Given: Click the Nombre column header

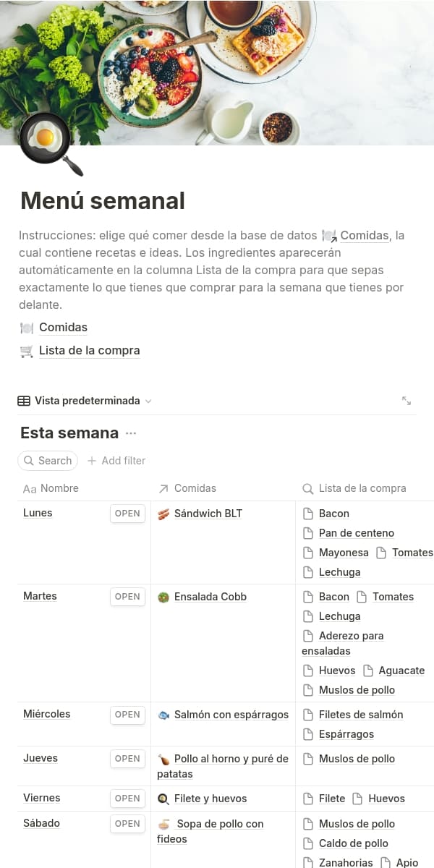Looking at the screenshot, I should tap(59, 488).
